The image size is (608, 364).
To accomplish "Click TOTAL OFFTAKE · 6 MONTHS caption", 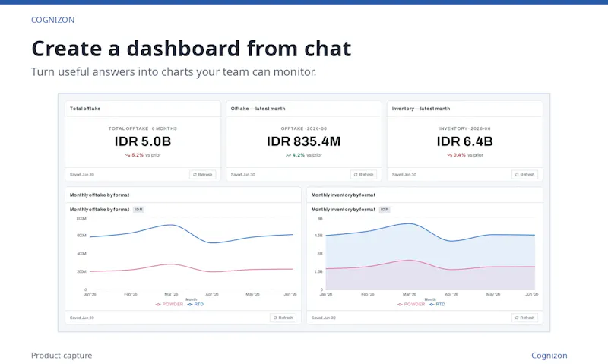I will 143,128.
